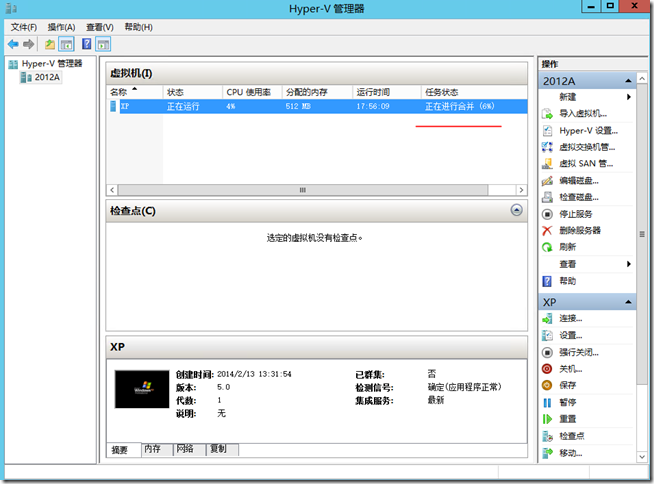Image resolution: width=654 pixels, height=484 pixels.
Task: Click the Up one level folder icon
Action: coord(50,44)
